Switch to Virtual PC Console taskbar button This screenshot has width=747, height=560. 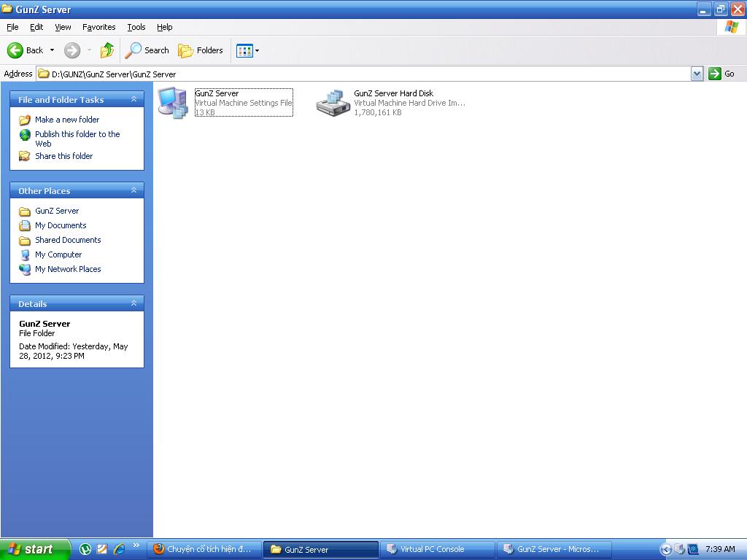(438, 549)
